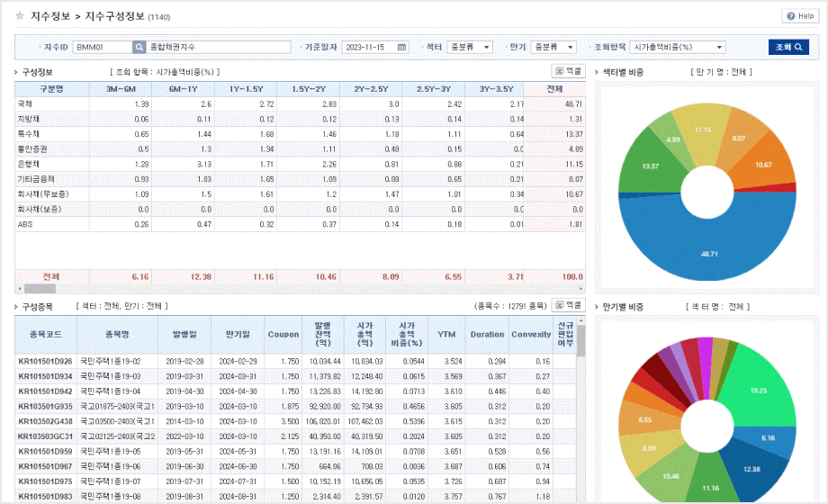The width and height of the screenshot is (828, 504).
Task: Click the YTM column header
Action: pos(446,335)
